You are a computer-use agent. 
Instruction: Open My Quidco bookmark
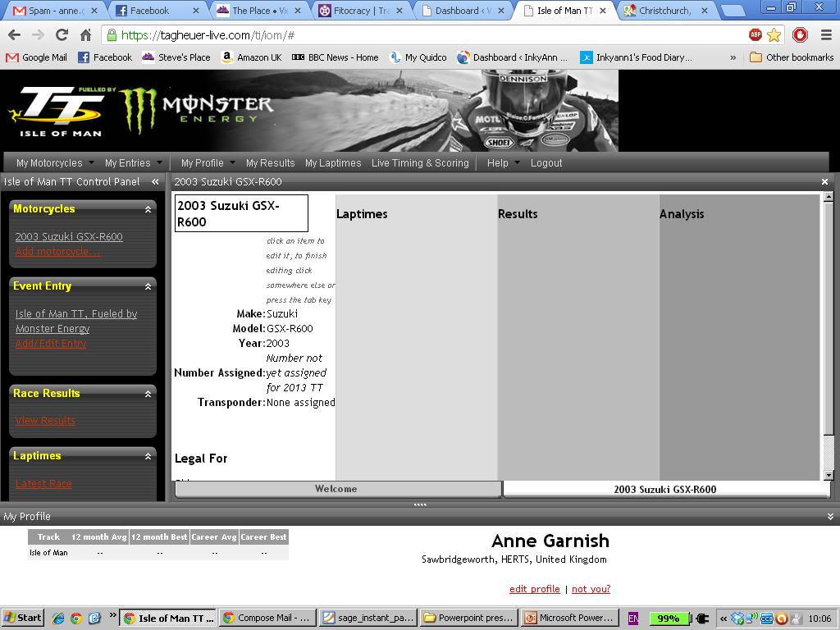(418, 57)
